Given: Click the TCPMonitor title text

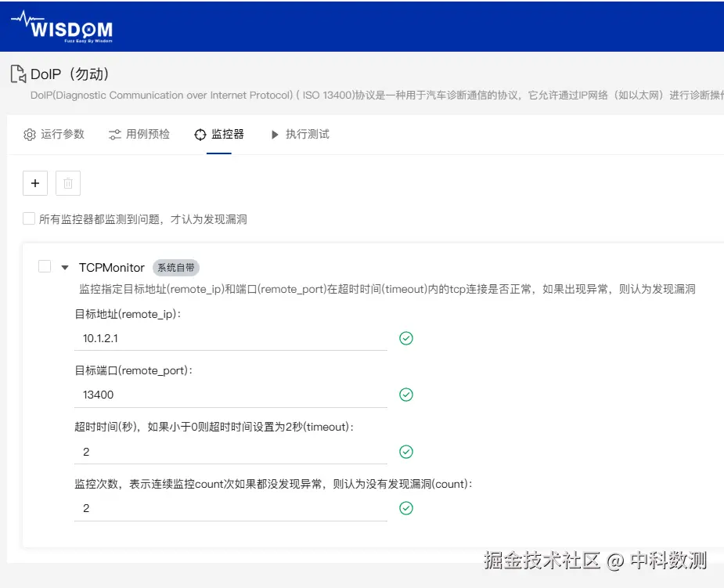Looking at the screenshot, I should [x=112, y=268].
